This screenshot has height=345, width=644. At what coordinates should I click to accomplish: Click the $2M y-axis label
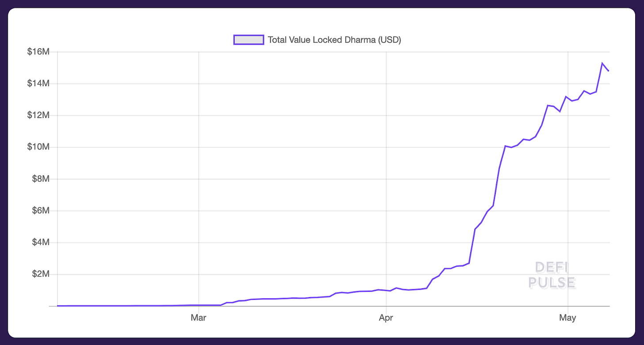pyautogui.click(x=41, y=274)
